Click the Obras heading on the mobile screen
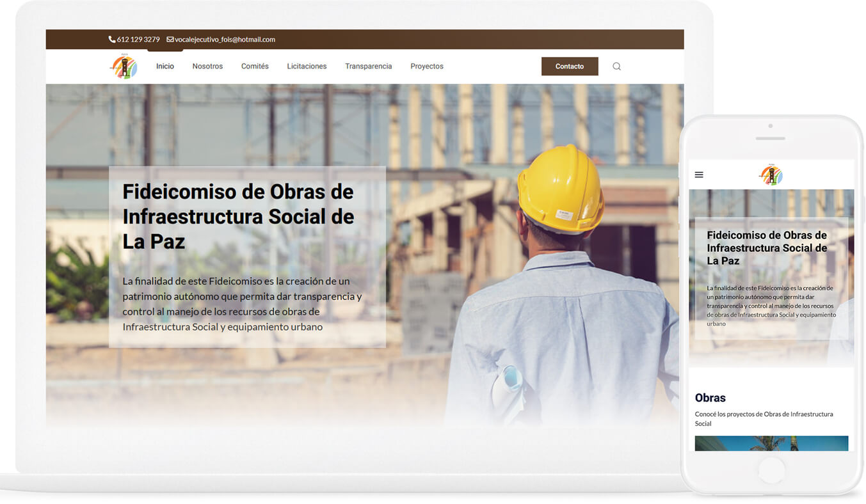 click(710, 397)
